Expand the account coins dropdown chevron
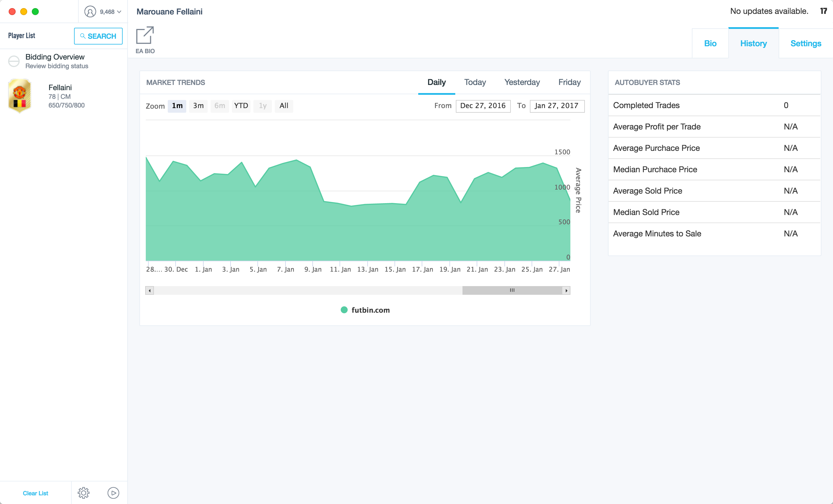Image resolution: width=833 pixels, height=504 pixels. 119,12
